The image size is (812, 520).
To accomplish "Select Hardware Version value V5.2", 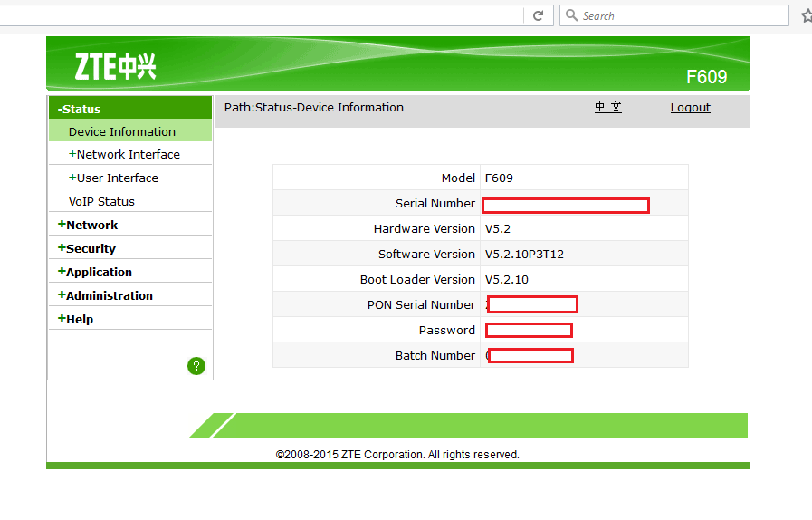I will click(x=498, y=228).
